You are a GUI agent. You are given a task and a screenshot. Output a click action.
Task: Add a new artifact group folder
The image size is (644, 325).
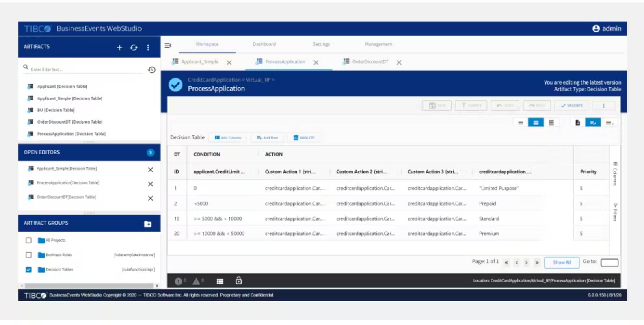(148, 224)
